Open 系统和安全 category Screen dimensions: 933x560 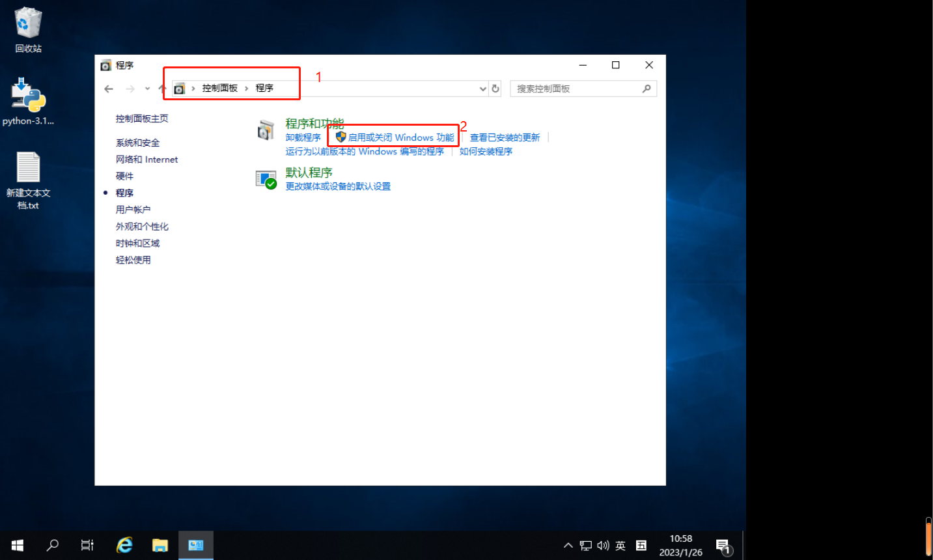coord(137,143)
